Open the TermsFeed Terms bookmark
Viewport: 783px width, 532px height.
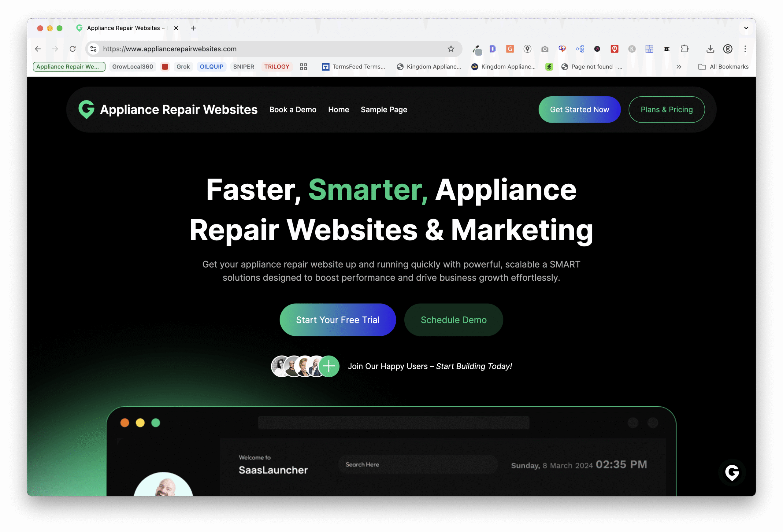click(x=354, y=67)
